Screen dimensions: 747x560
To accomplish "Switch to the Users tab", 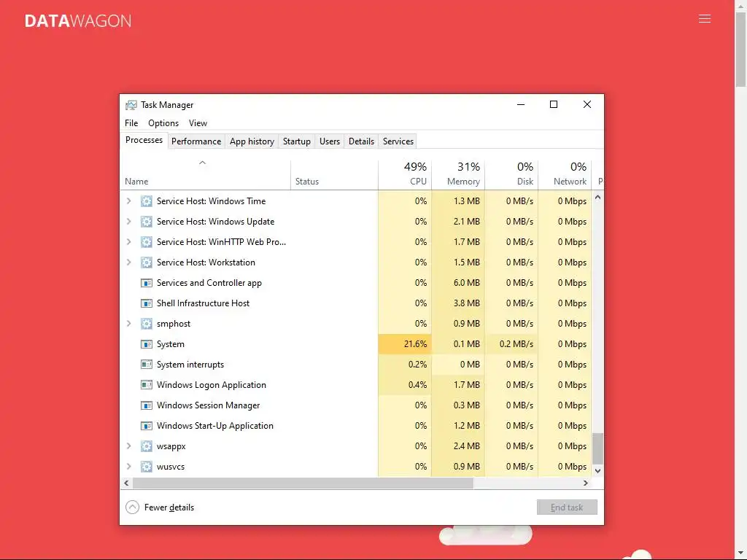I will [330, 141].
